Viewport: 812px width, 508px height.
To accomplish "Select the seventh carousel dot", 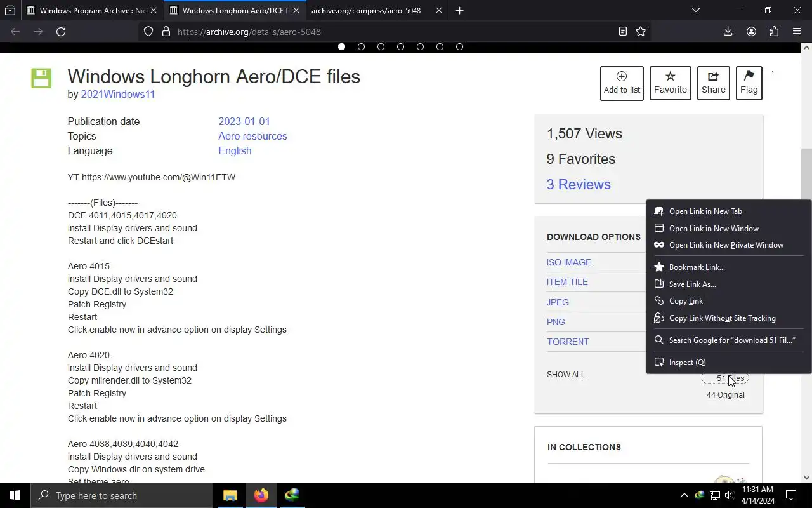I will (x=459, y=46).
